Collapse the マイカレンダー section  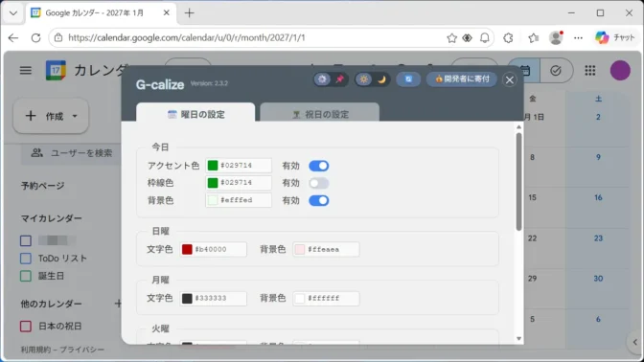click(52, 218)
